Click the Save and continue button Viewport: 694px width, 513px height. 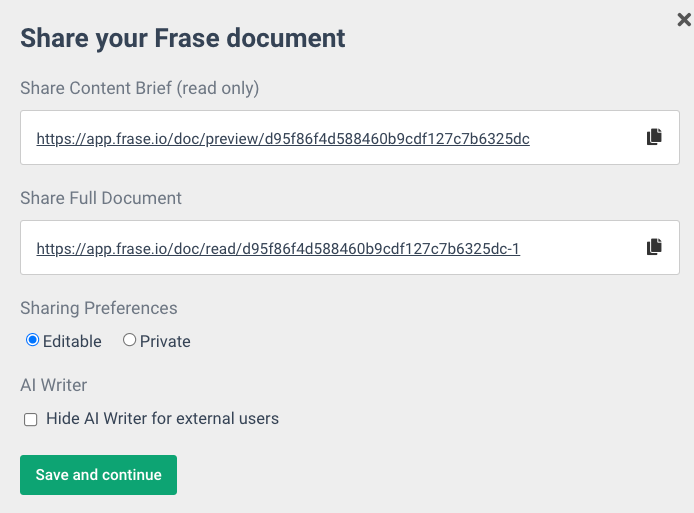[x=98, y=475]
